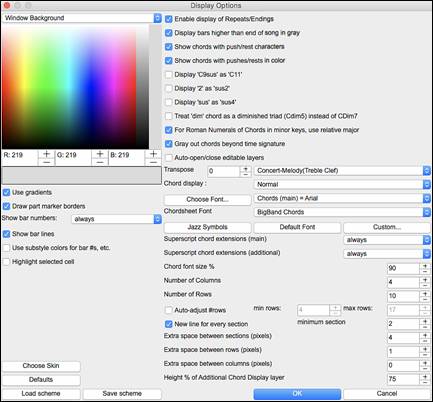This screenshot has width=433, height=402.
Task: Click the Save scheme button
Action: (x=122, y=394)
